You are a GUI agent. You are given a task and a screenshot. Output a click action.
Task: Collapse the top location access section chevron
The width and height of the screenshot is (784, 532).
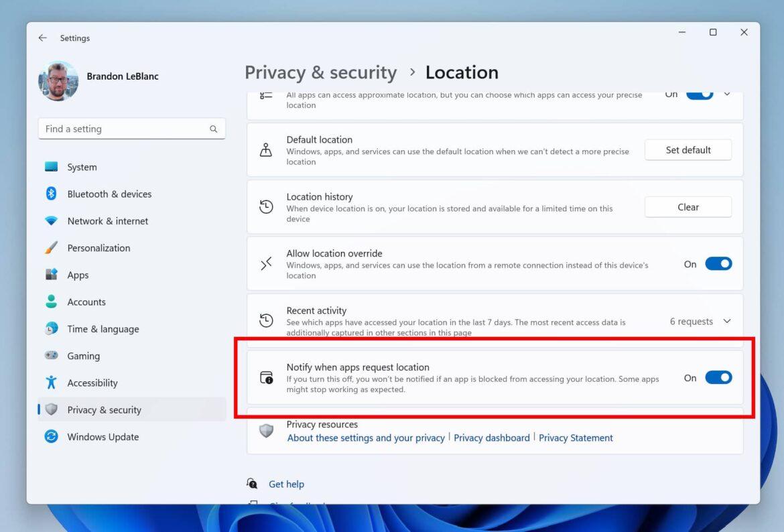click(x=727, y=94)
